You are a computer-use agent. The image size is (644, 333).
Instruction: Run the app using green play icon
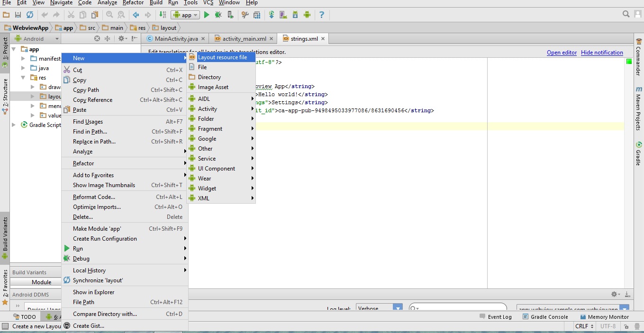(x=207, y=15)
